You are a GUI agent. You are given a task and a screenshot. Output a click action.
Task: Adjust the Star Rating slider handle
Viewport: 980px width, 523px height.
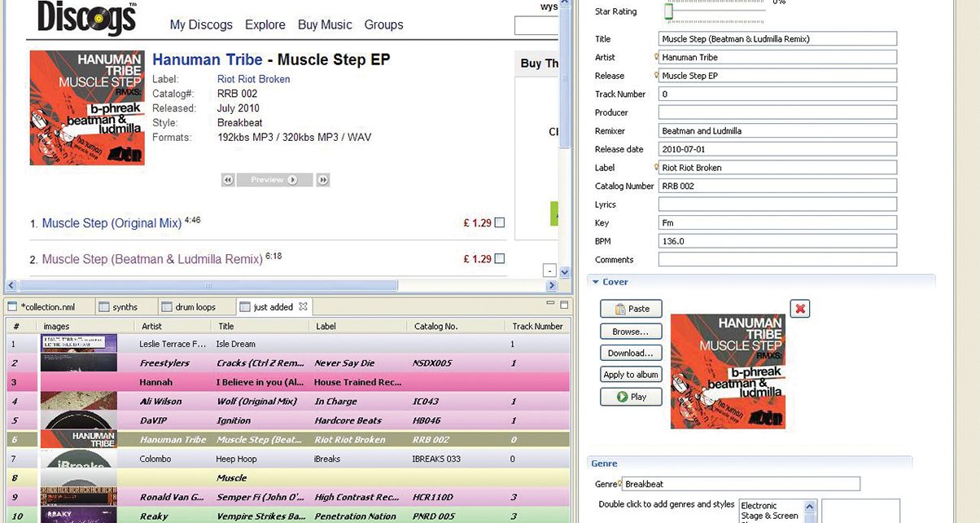[668, 11]
